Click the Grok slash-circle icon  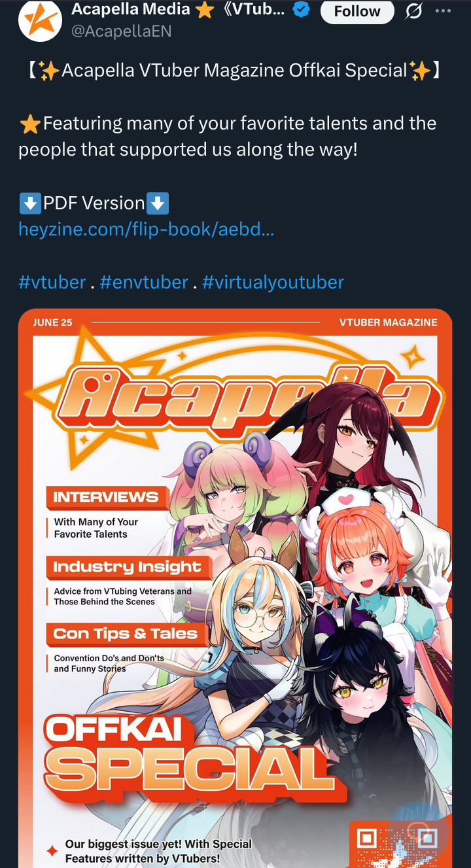(x=413, y=11)
